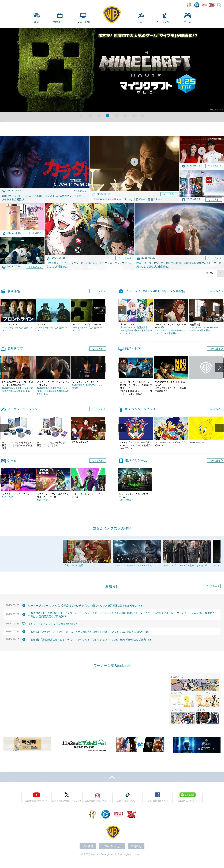Open the 2025.03.03 ビデオグラム包括ライセンス notice link

pos(85,606)
